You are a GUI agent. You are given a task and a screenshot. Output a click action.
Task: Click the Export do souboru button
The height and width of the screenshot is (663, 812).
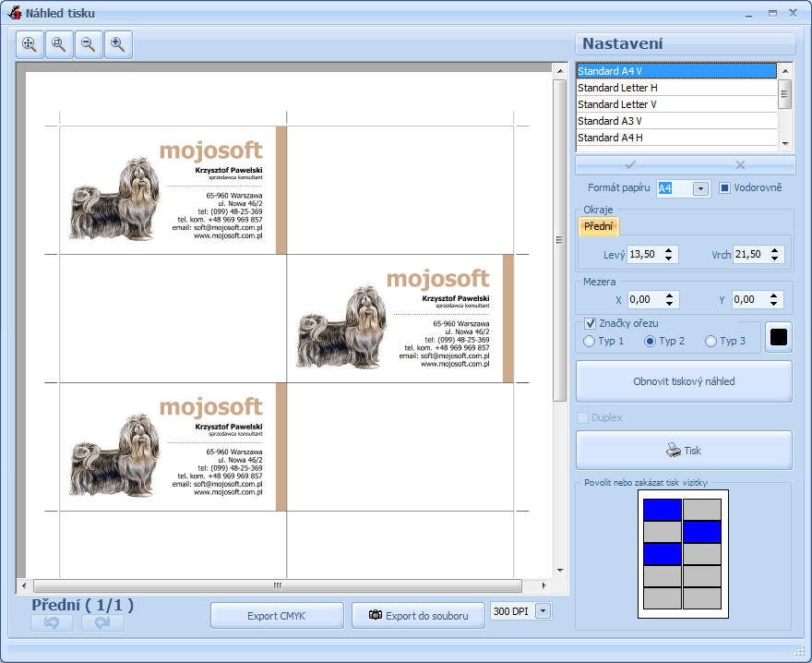(x=418, y=616)
